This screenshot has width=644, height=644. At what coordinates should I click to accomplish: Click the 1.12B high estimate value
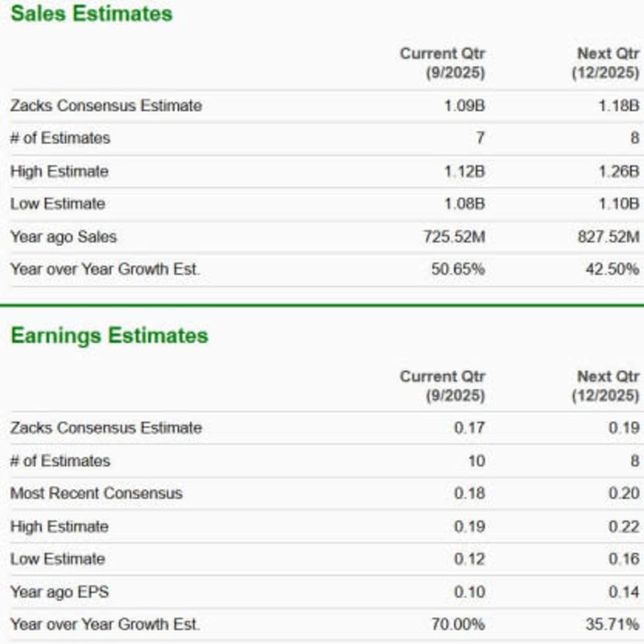(465, 171)
